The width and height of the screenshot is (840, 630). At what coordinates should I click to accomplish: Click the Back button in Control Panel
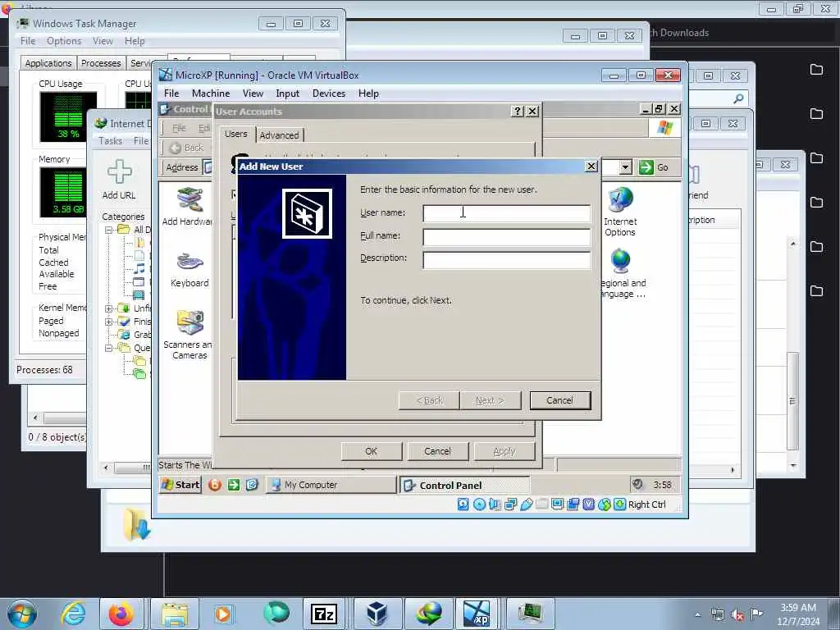click(x=186, y=148)
